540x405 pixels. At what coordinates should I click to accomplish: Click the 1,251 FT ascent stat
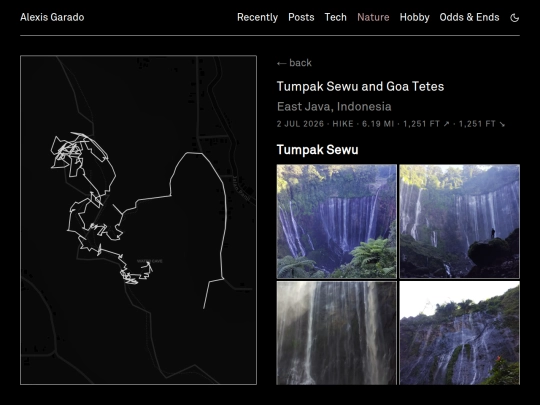[426, 124]
